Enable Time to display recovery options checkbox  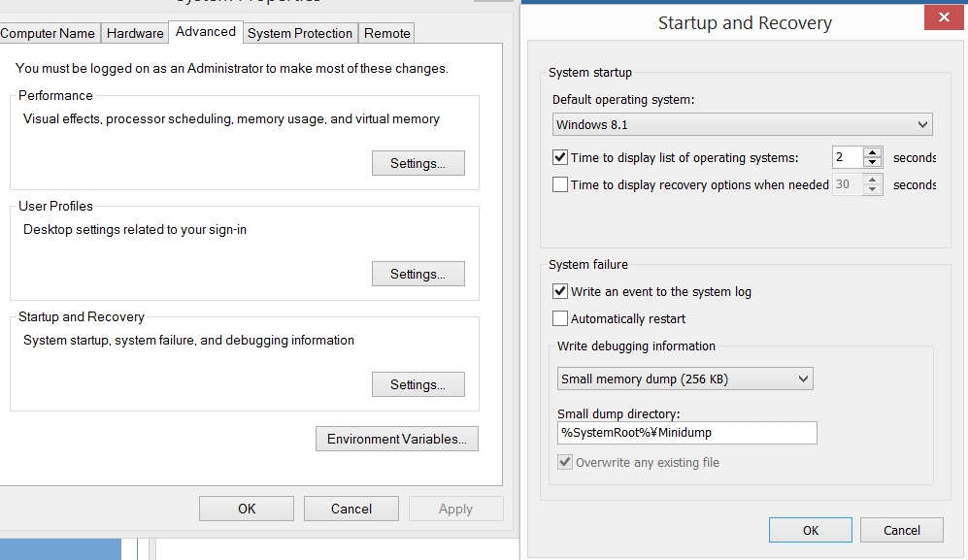tap(560, 184)
